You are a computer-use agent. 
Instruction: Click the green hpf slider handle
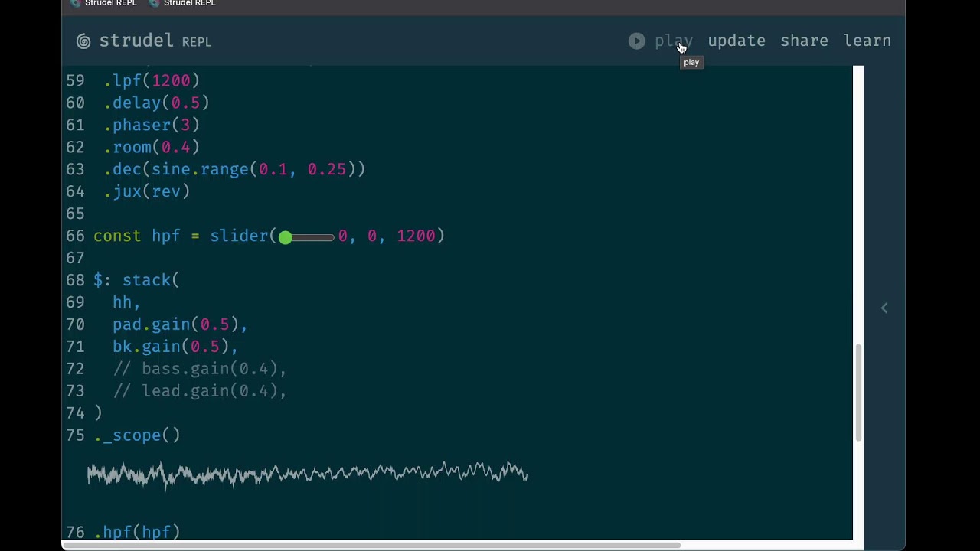click(x=285, y=237)
